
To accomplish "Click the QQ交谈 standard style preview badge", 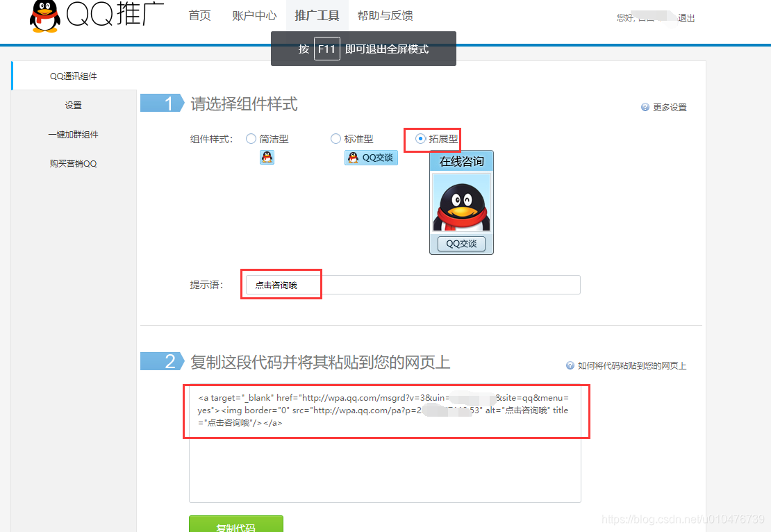I will [x=371, y=158].
